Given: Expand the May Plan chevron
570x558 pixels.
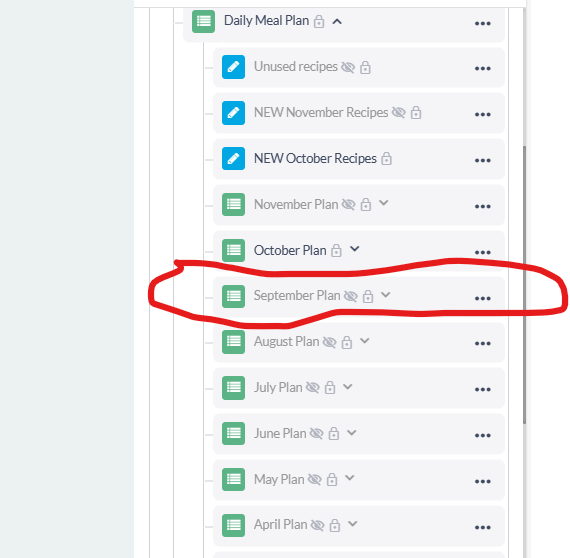Looking at the screenshot, I should coord(349,478).
